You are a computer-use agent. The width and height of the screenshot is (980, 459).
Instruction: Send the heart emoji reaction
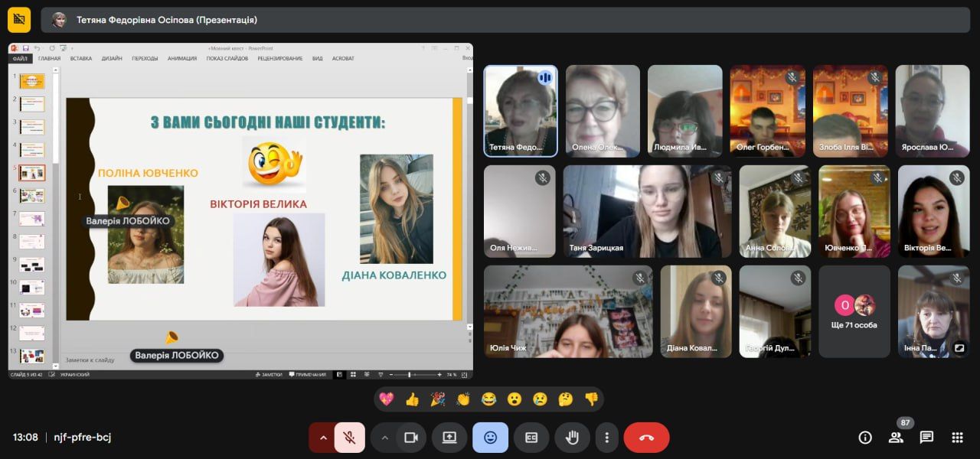[x=387, y=399]
